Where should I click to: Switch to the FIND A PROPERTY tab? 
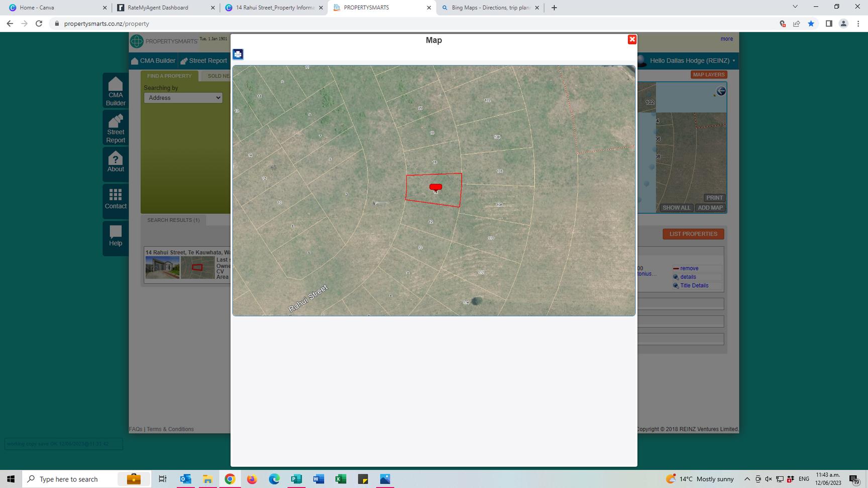(x=169, y=76)
